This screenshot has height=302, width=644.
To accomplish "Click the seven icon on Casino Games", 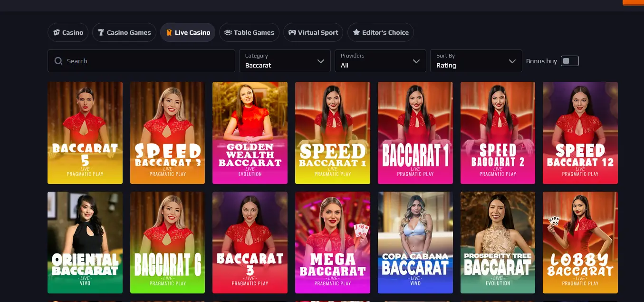I will pyautogui.click(x=101, y=32).
